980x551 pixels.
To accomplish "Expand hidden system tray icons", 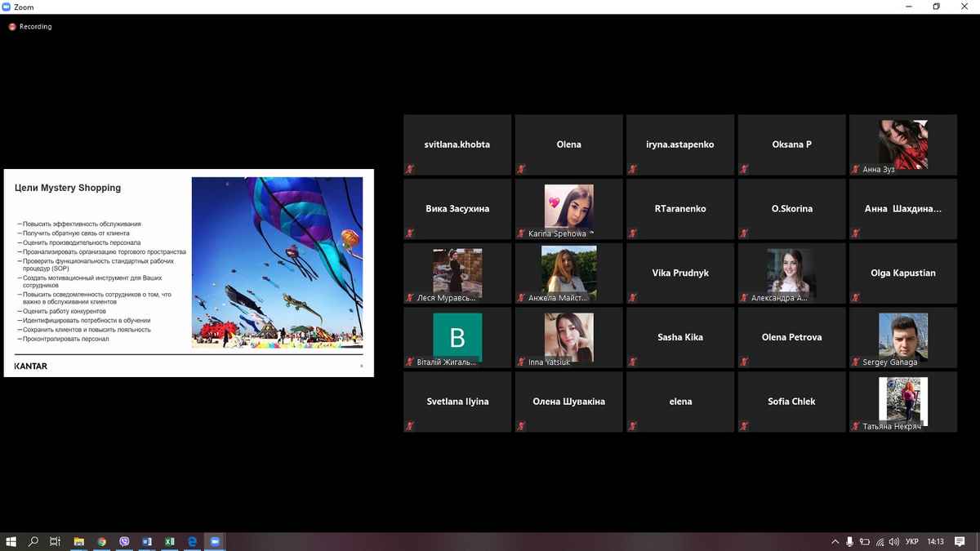I will point(835,542).
